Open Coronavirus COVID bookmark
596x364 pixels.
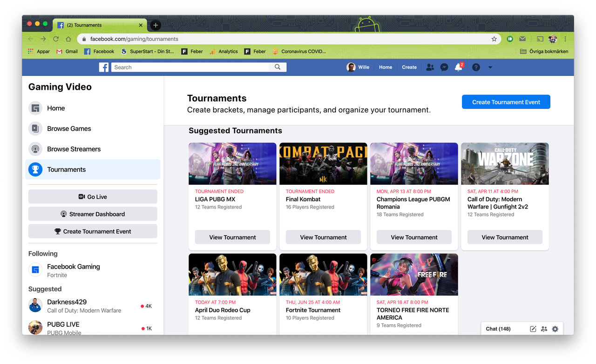click(x=299, y=52)
